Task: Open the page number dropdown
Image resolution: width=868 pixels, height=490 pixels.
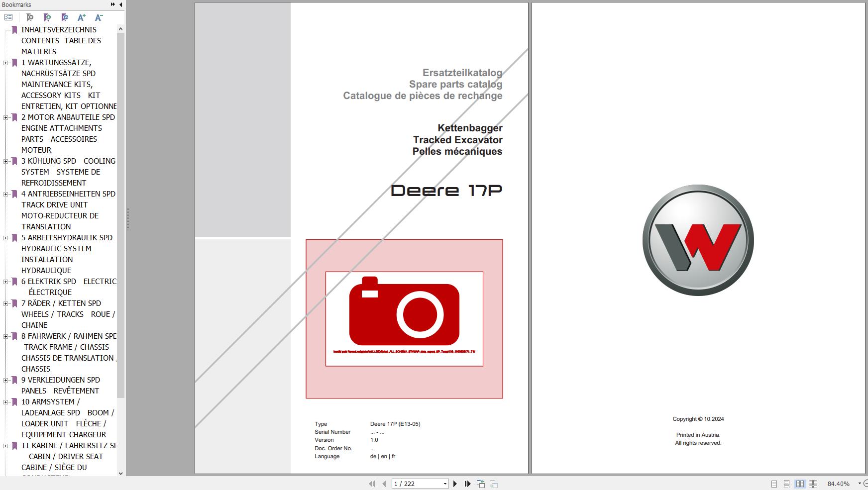Action: (x=445, y=484)
